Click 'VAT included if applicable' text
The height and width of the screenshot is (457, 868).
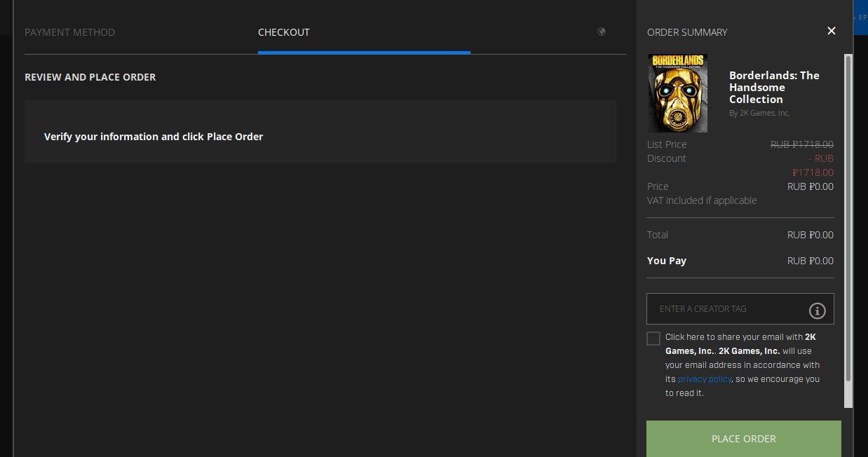tap(702, 200)
